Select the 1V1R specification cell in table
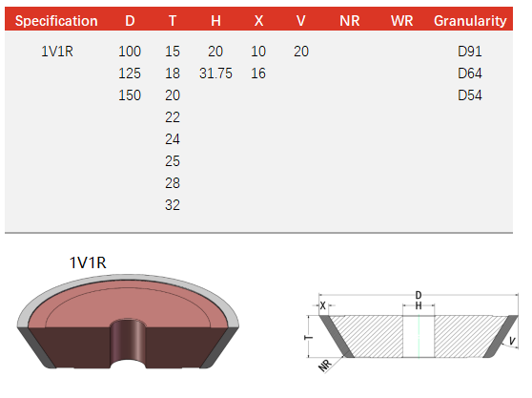Image resolution: width=532 pixels, height=398 pixels. coord(57,52)
